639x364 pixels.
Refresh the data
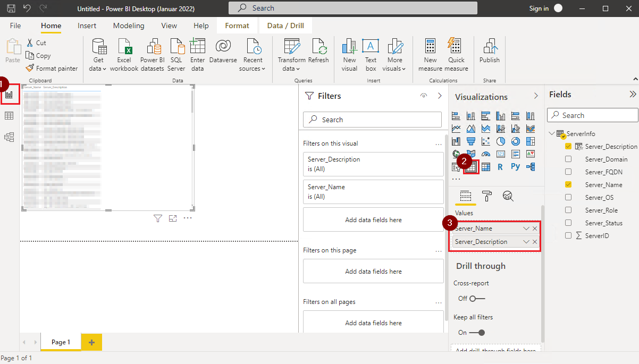coord(318,52)
